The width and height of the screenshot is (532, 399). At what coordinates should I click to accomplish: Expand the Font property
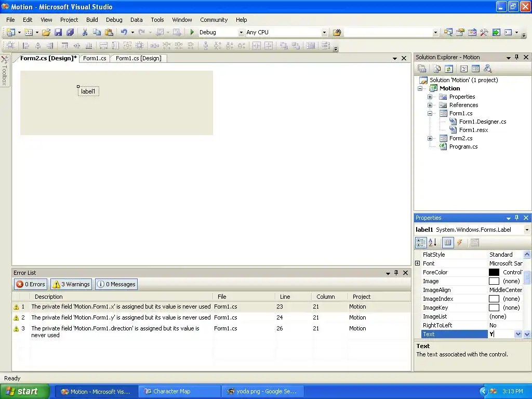418,263
